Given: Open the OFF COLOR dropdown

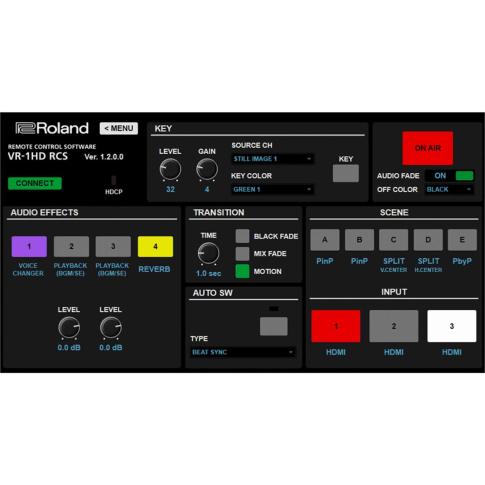Looking at the screenshot, I should [x=450, y=189].
